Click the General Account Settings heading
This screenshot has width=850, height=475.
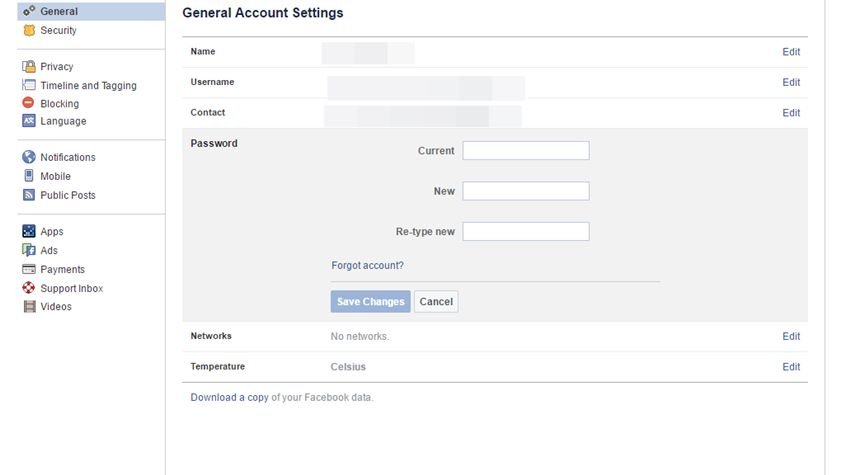pos(263,13)
